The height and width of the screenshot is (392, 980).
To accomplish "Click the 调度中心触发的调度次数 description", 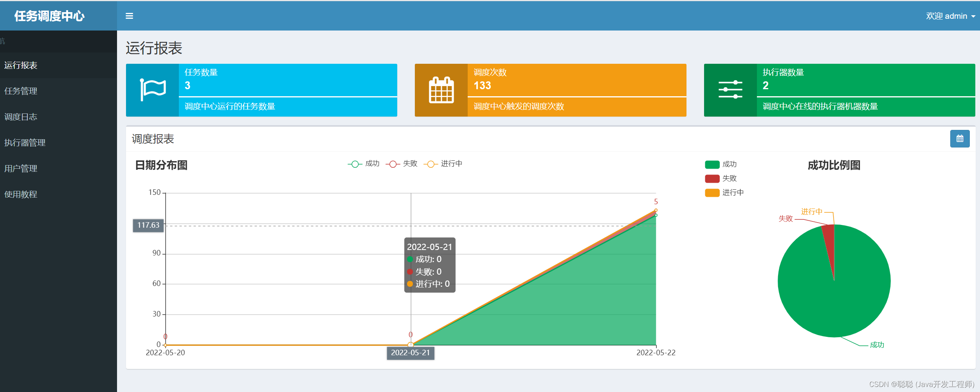I will tap(519, 106).
